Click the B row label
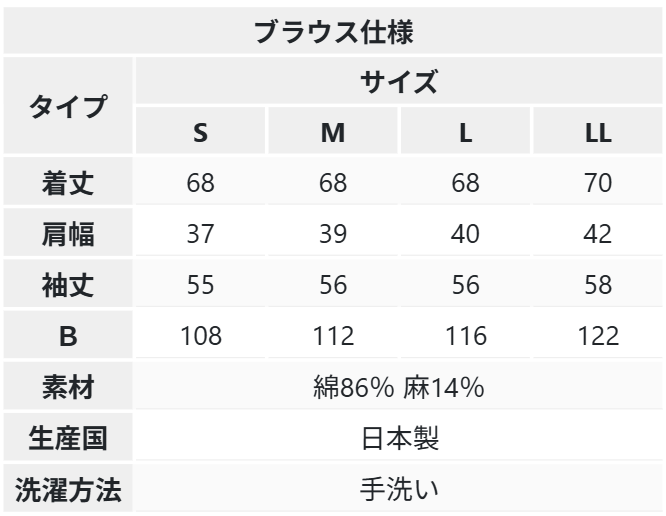The width and height of the screenshot is (666, 516). [67, 337]
